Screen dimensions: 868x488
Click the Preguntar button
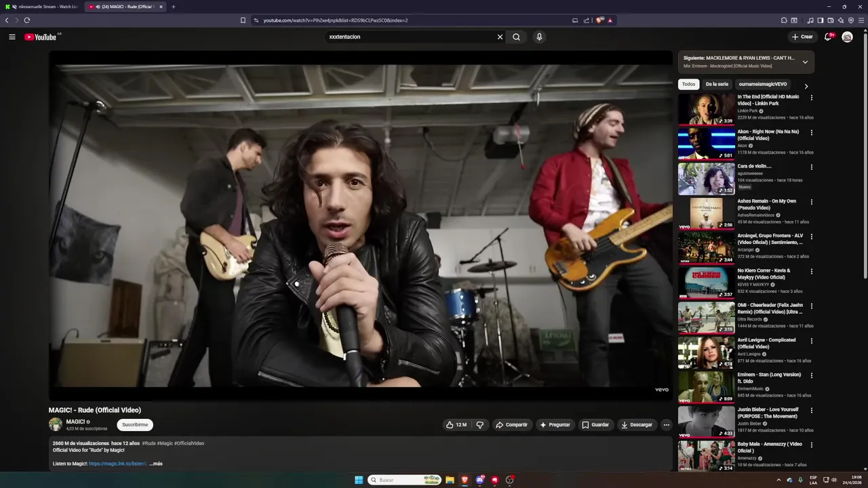pos(555,425)
